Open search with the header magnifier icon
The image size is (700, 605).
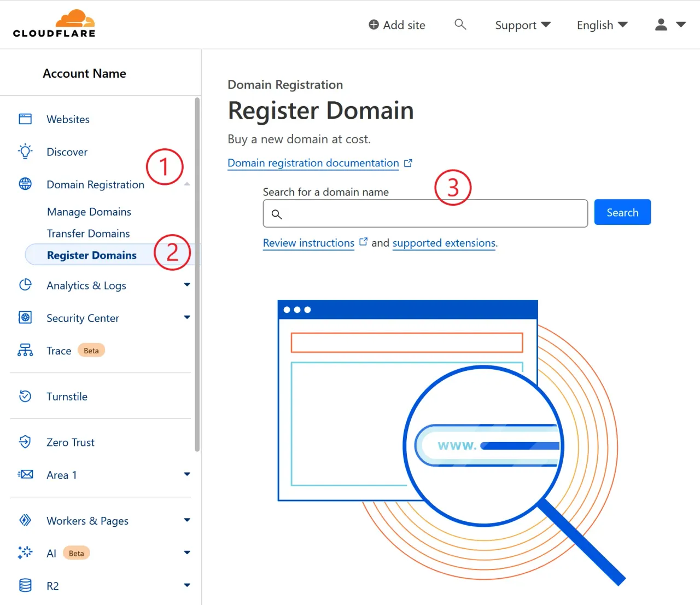coord(460,24)
